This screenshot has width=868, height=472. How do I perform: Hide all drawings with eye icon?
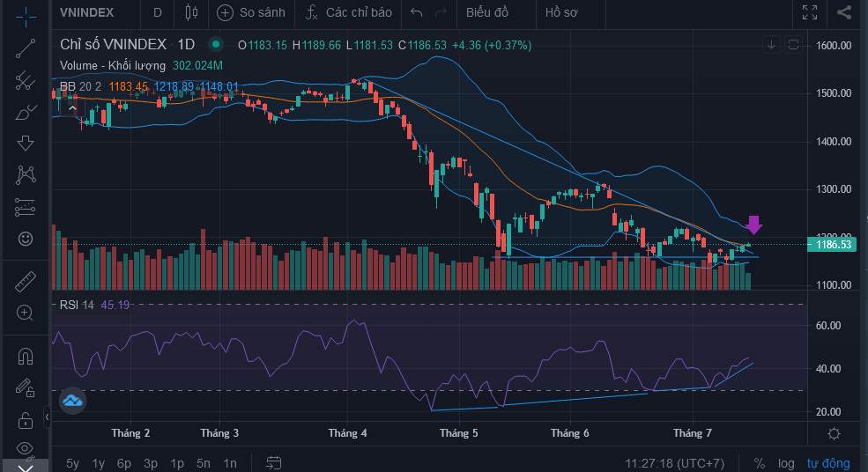26,448
